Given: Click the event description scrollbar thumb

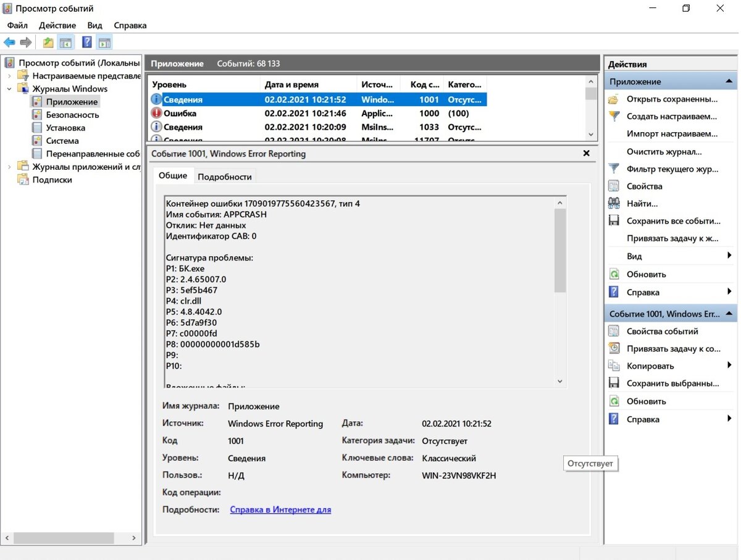Looking at the screenshot, I should [560, 250].
